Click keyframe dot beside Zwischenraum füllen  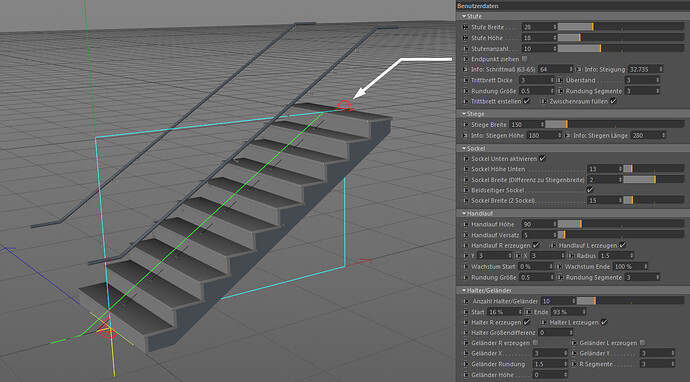pos(544,101)
